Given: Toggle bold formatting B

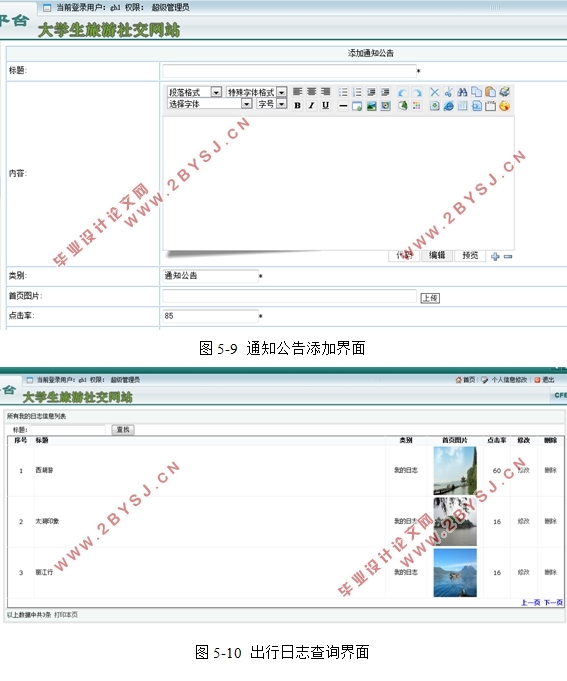Looking at the screenshot, I should (x=297, y=106).
